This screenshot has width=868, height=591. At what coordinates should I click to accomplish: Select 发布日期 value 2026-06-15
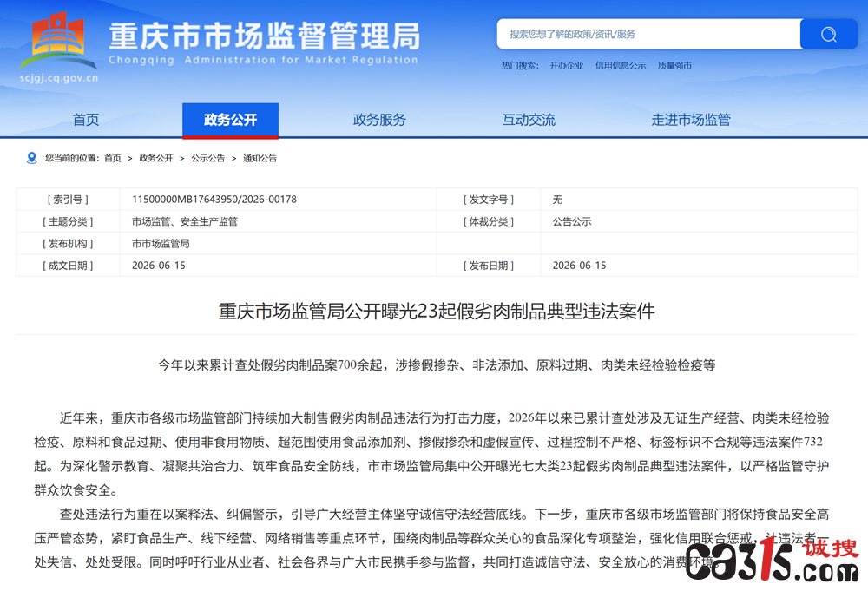pos(579,266)
